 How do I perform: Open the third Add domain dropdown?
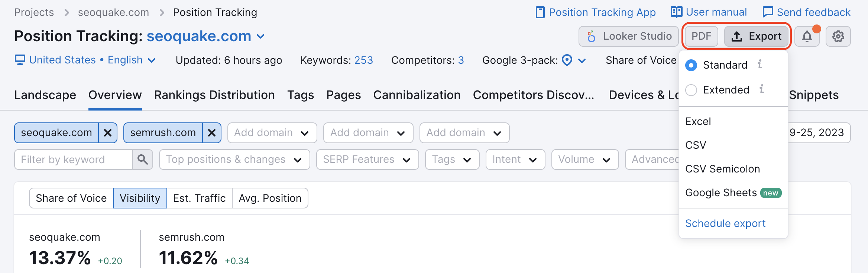464,133
